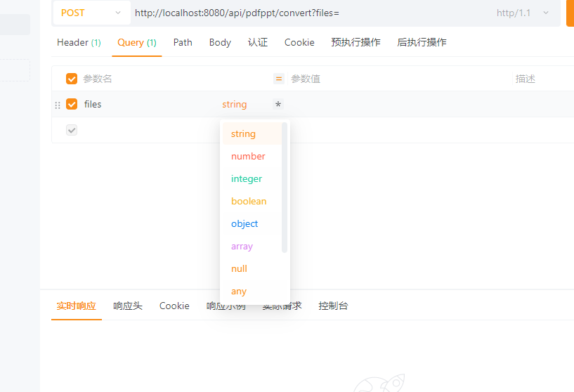Choose string from the type list

[x=252, y=134]
